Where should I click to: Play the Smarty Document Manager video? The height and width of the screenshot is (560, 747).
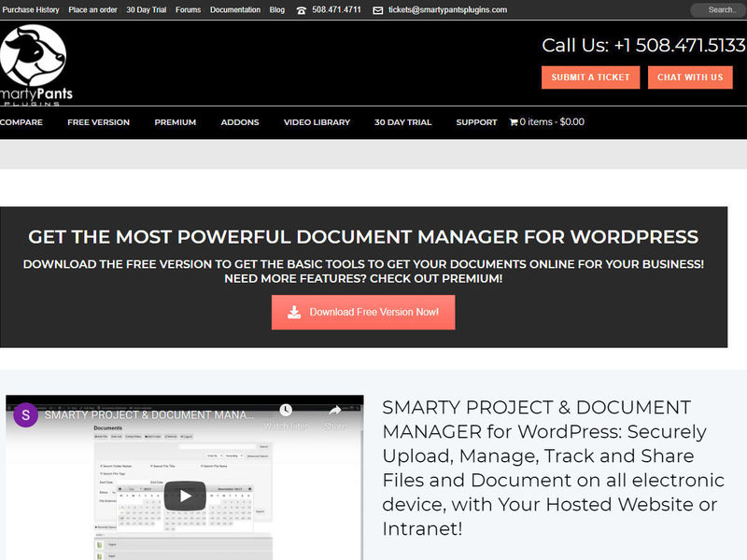(x=185, y=496)
